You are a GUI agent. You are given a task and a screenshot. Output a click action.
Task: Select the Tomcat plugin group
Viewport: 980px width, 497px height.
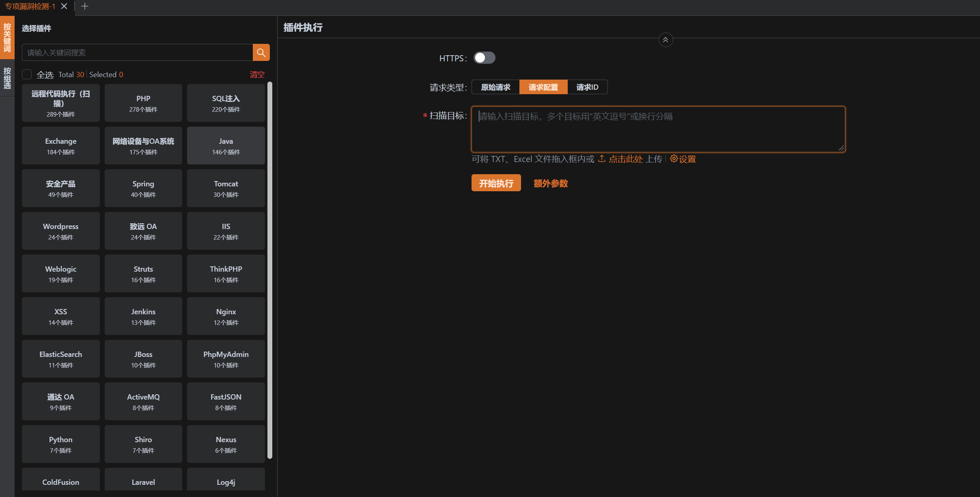[x=226, y=188]
